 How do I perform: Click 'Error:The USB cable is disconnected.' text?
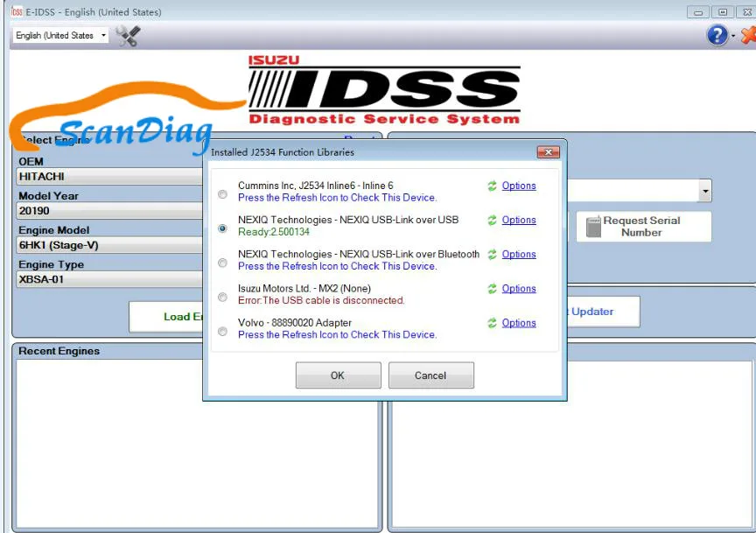(x=321, y=300)
